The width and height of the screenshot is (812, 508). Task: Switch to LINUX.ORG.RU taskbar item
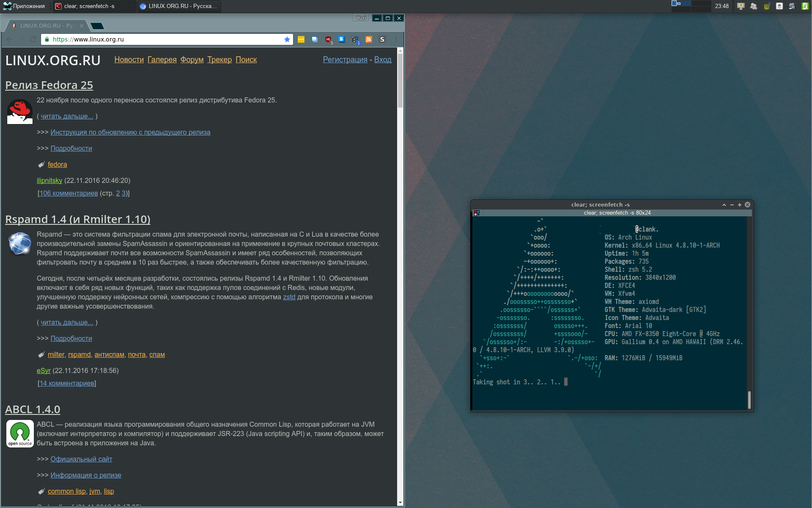coord(179,6)
